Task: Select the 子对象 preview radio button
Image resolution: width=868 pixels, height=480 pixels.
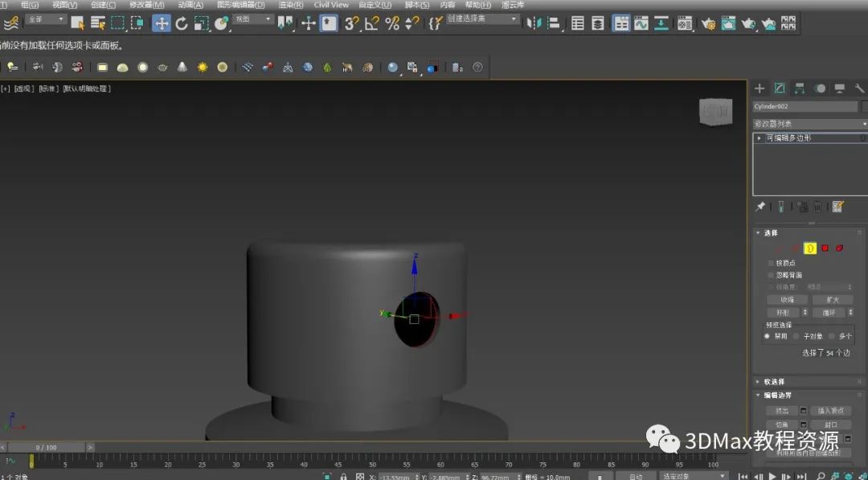Action: point(796,336)
